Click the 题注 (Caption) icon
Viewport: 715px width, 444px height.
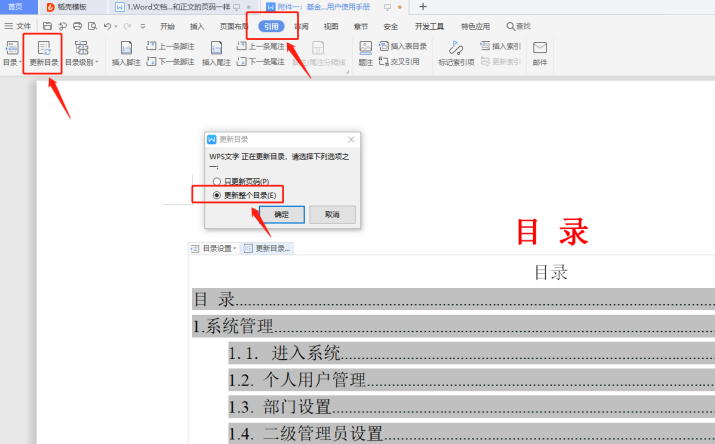[366, 52]
